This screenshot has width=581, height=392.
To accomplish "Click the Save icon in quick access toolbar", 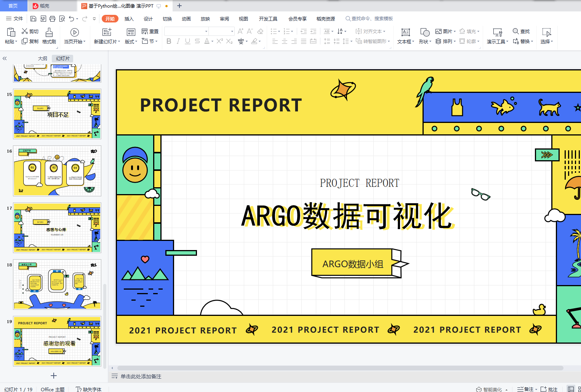I will coord(33,19).
